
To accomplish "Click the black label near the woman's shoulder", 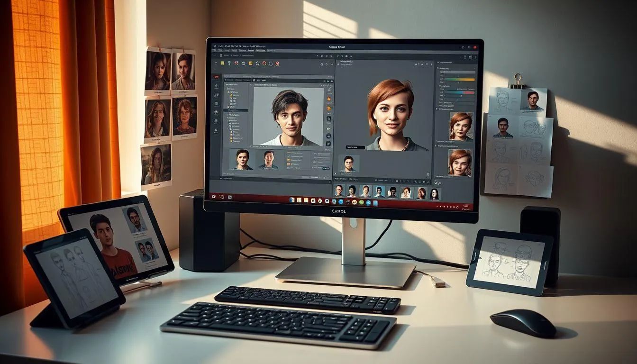I will [355, 147].
